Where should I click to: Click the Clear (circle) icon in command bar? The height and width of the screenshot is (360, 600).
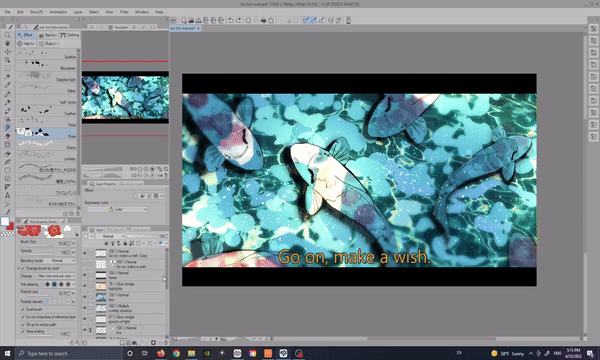tap(248, 20)
